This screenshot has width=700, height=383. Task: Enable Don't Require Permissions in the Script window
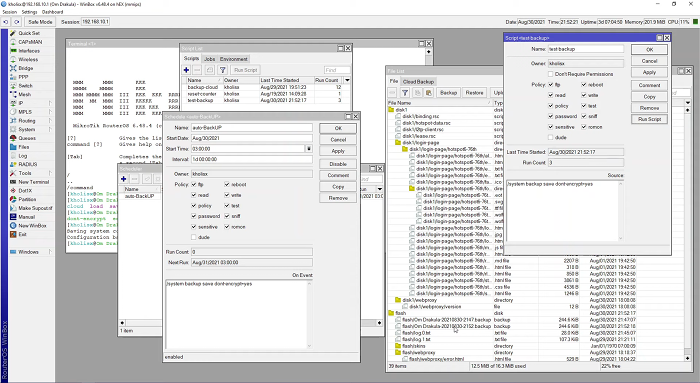click(x=550, y=74)
